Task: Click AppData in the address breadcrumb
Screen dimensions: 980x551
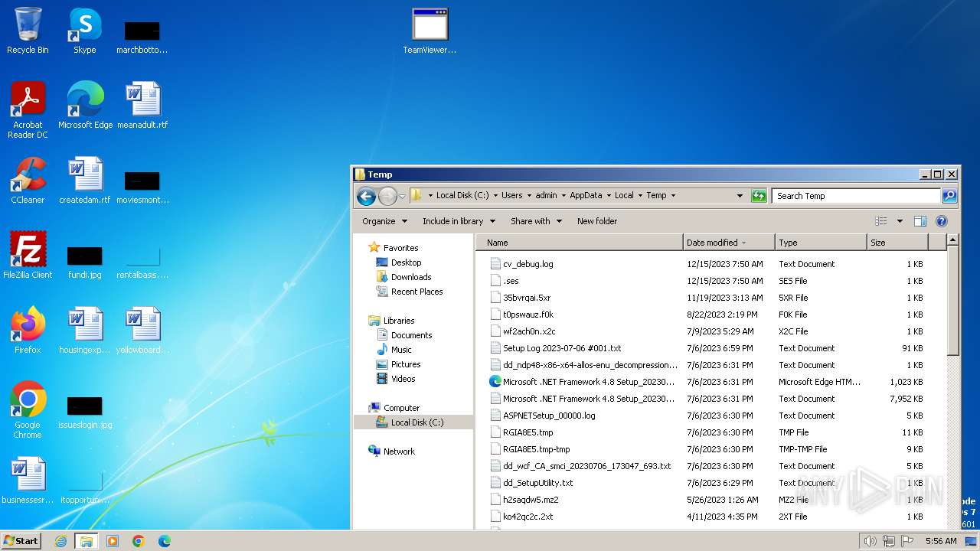Action: click(586, 195)
